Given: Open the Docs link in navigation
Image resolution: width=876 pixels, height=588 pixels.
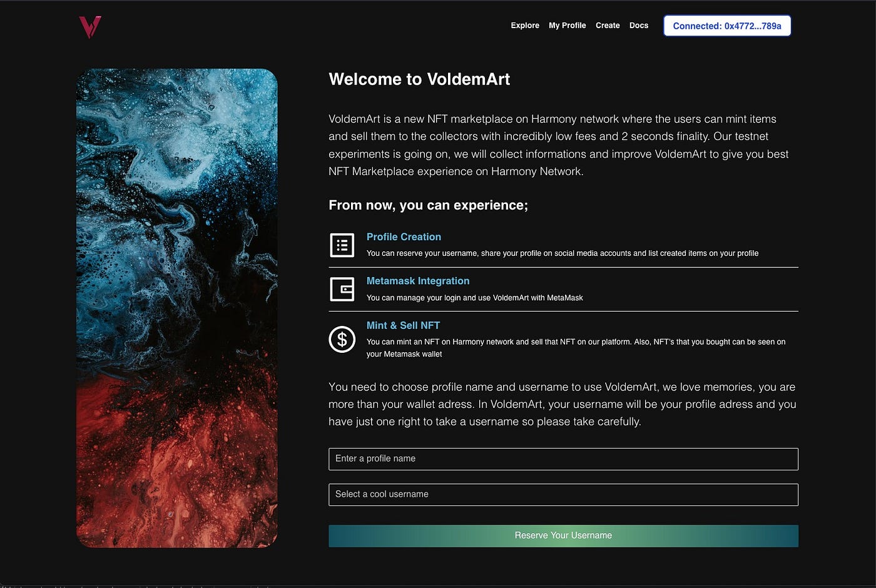Looking at the screenshot, I should pos(639,26).
